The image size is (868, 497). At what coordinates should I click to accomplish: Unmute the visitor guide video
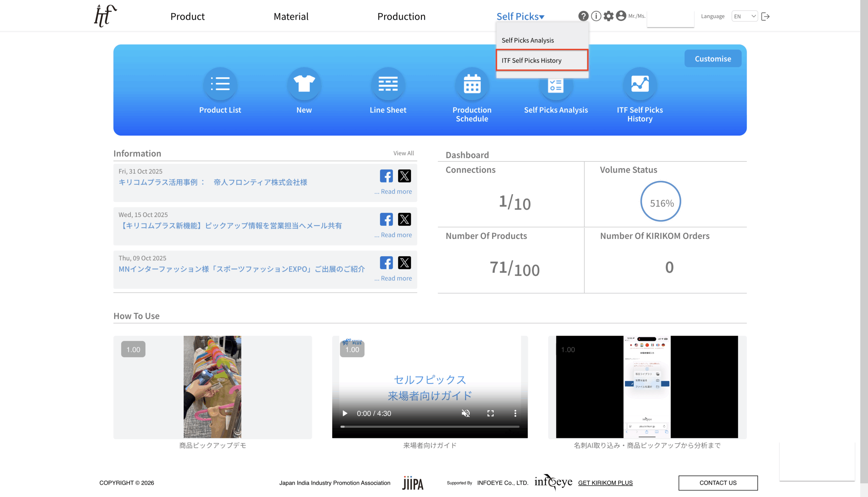466,413
